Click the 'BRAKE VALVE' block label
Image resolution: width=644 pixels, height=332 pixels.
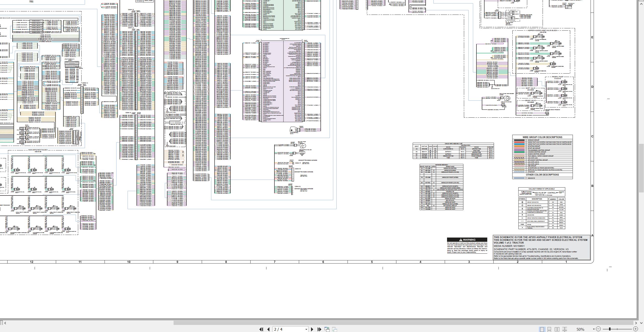pyautogui.click(x=530, y=101)
